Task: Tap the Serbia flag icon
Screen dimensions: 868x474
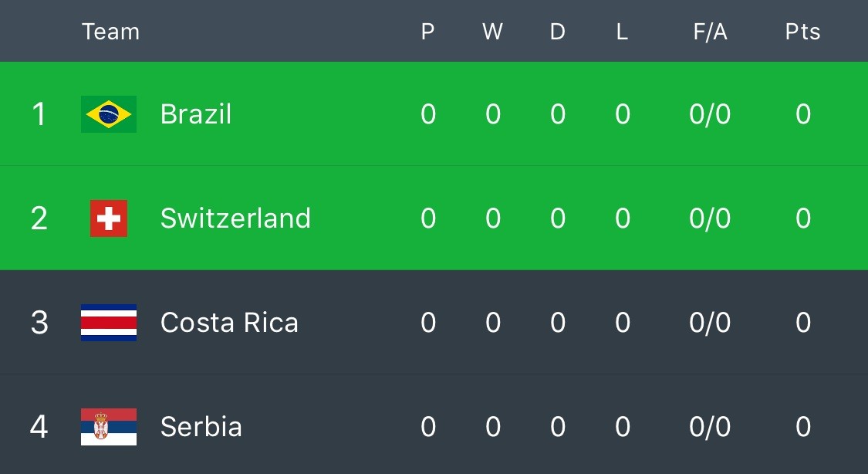Action: [x=109, y=427]
